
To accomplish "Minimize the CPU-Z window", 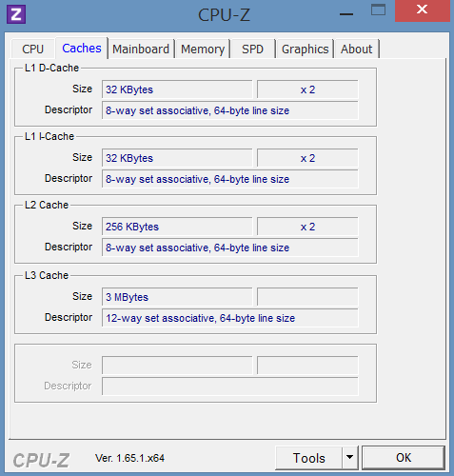I will pos(346,13).
